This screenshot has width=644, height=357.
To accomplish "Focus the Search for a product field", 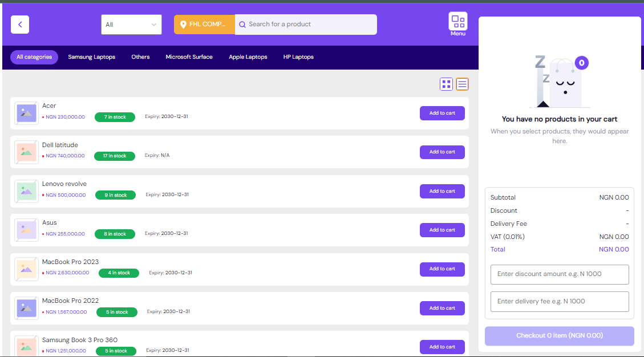I will (x=306, y=25).
